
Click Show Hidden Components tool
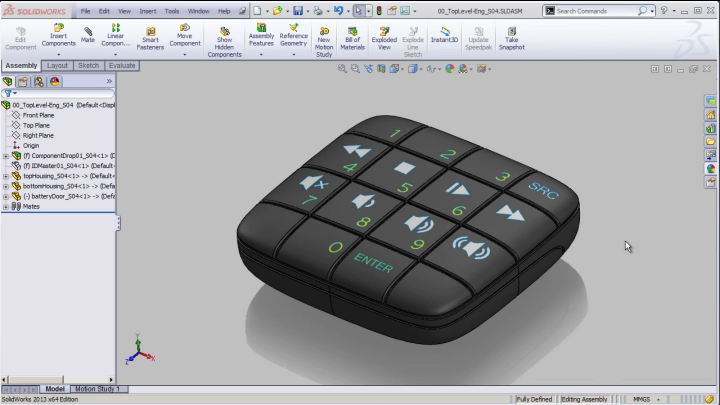[x=224, y=42]
